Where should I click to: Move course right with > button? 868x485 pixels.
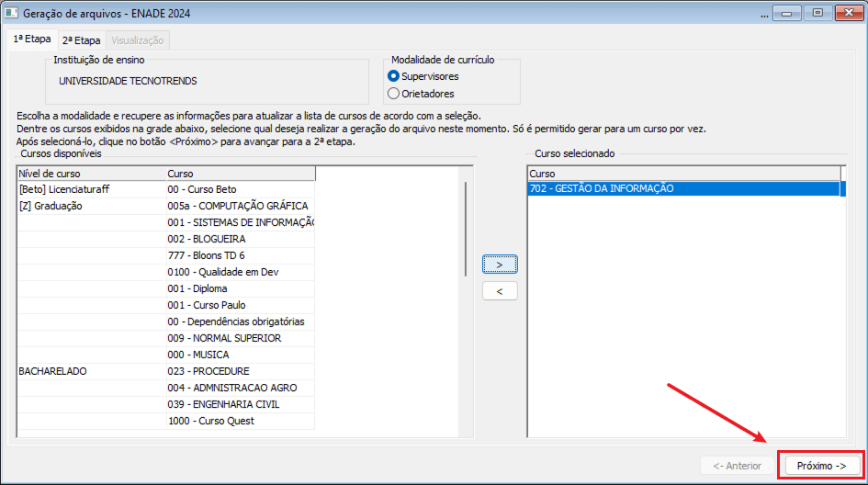(x=500, y=265)
